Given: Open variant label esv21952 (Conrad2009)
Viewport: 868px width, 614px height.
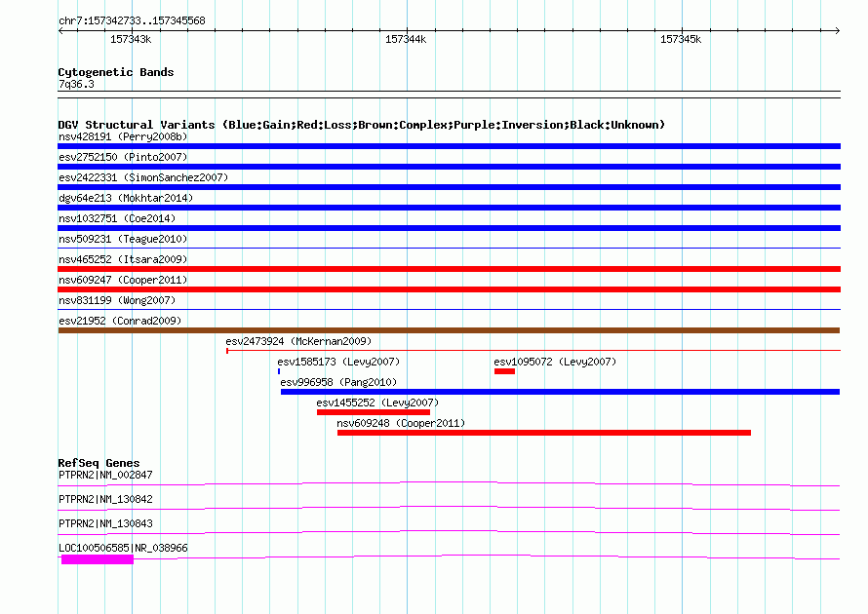Looking at the screenshot, I should click(120, 321).
